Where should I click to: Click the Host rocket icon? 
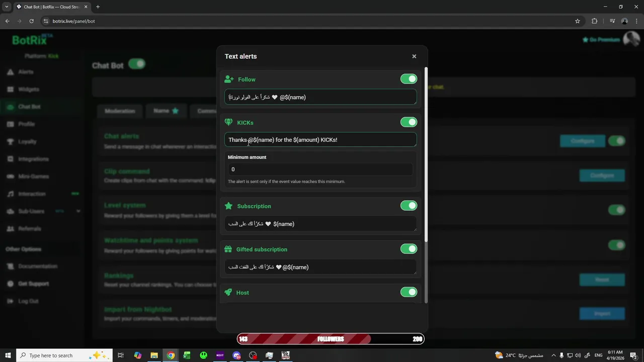point(228,293)
